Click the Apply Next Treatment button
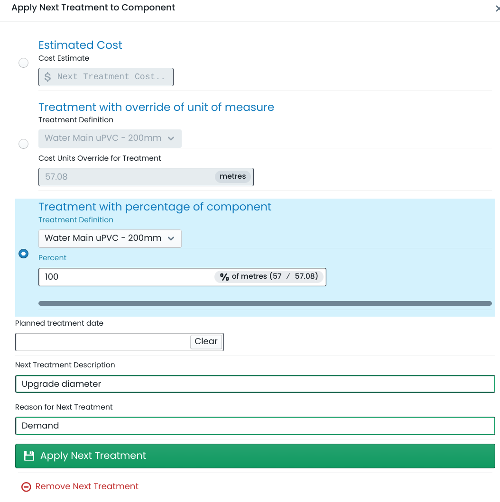500x502 pixels. tap(255, 456)
